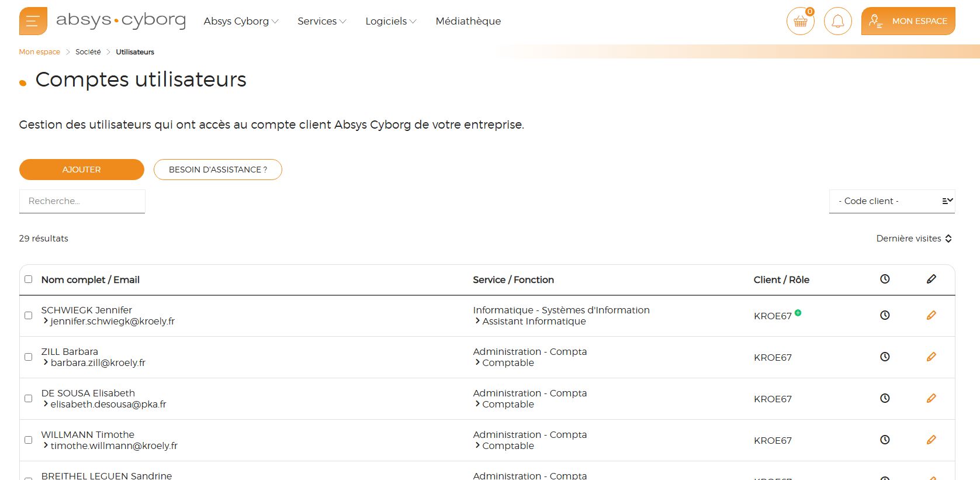Click KROE67 in WILLMANN Timothe row
The image size is (980, 480).
(x=773, y=441)
